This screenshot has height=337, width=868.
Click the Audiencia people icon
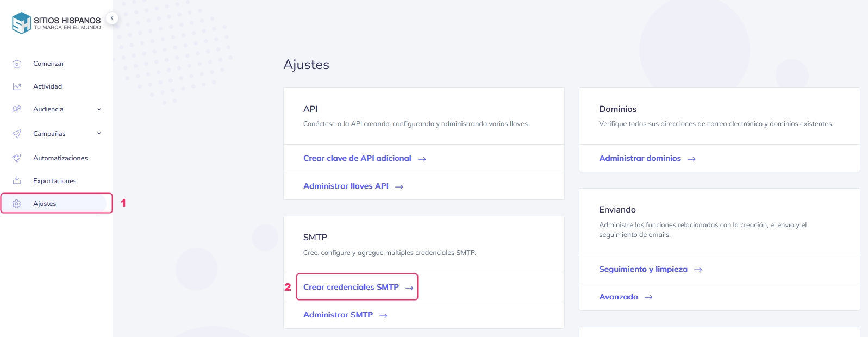click(17, 109)
